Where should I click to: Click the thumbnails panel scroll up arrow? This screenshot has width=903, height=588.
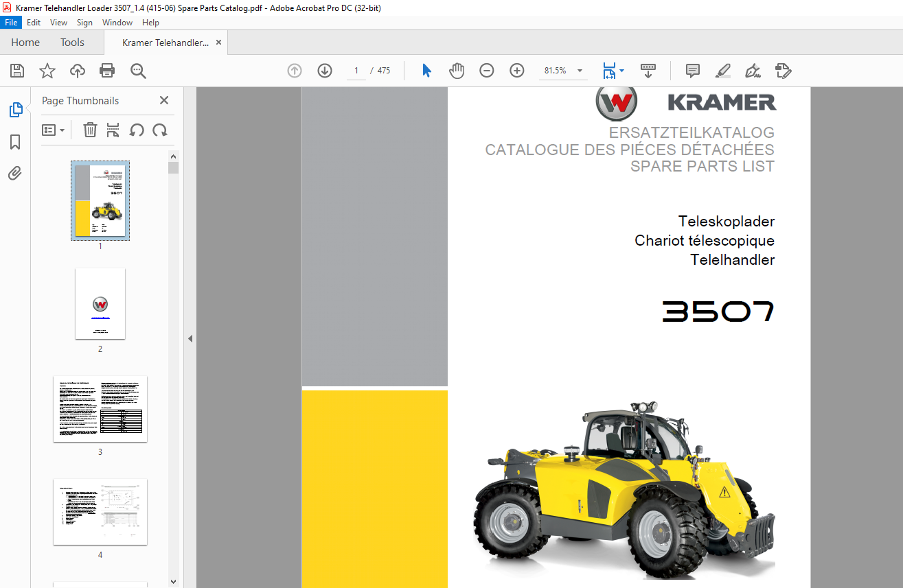click(173, 156)
